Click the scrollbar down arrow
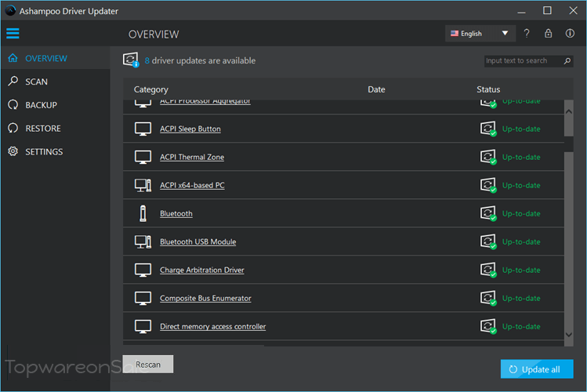The image size is (587, 392). pos(569,335)
